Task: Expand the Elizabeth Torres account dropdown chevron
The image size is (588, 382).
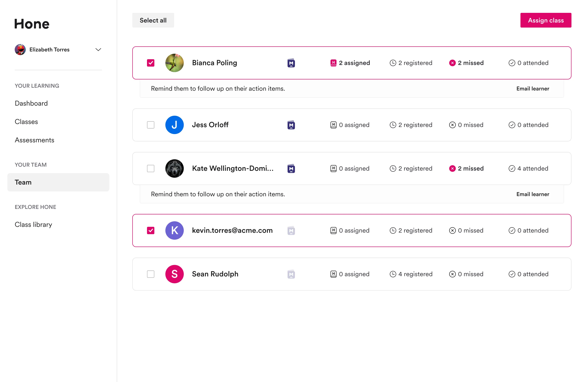Action: [98, 50]
